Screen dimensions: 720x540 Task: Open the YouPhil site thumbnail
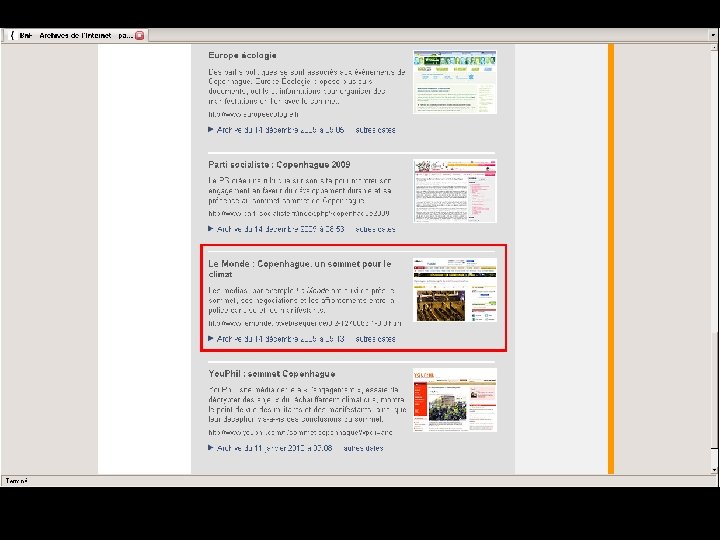coord(455,400)
